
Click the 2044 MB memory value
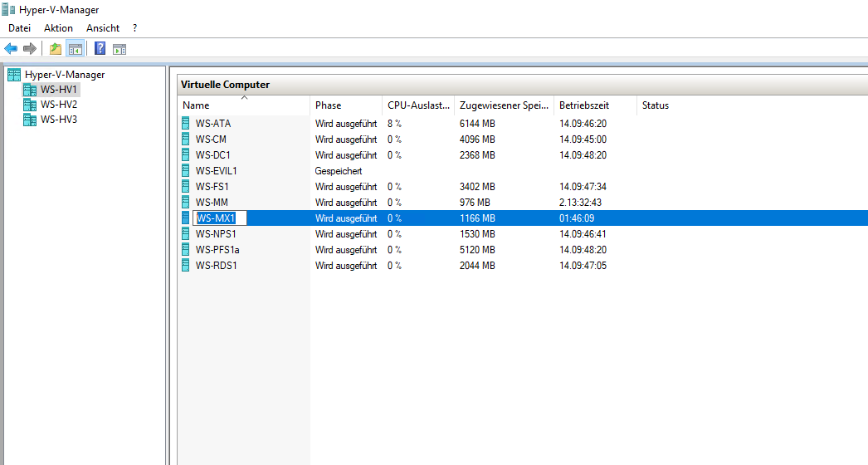[477, 266]
